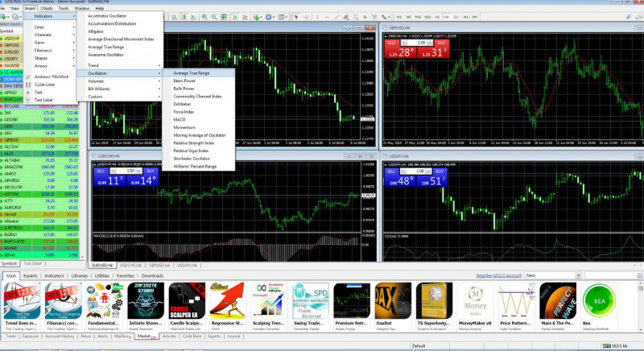Open the Infinite Storm market product thumbnail
This screenshot has height=351, width=644.
pyautogui.click(x=146, y=301)
